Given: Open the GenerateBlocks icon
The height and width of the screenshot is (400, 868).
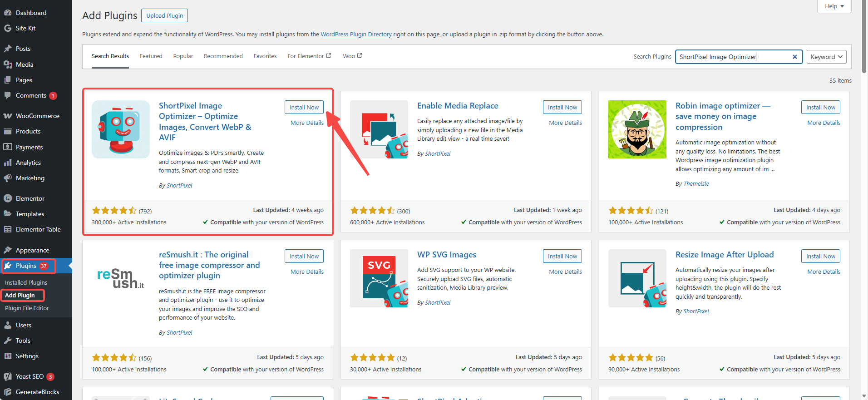Looking at the screenshot, I should [x=8, y=392].
